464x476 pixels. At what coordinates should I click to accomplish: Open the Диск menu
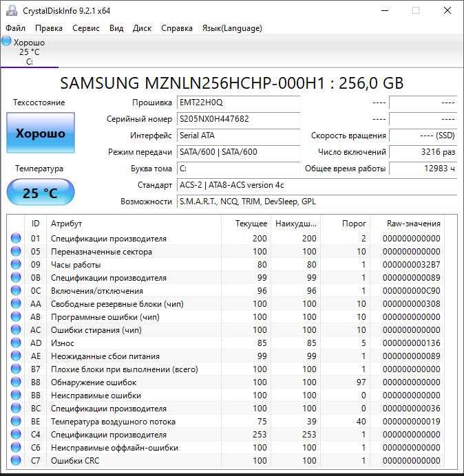coord(142,28)
